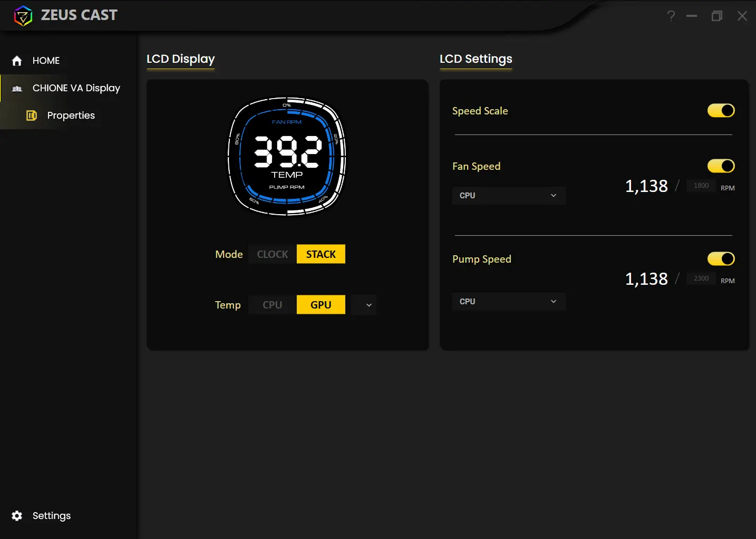Expand the Pump Speed CPU dropdown
756x539 pixels.
(x=509, y=302)
